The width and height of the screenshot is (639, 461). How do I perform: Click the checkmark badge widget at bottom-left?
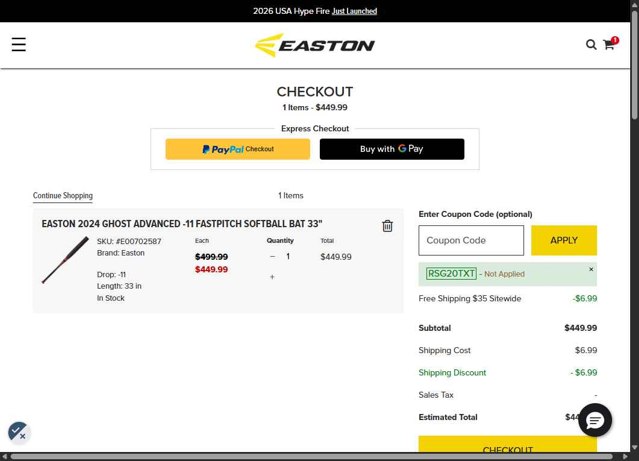tap(18, 432)
